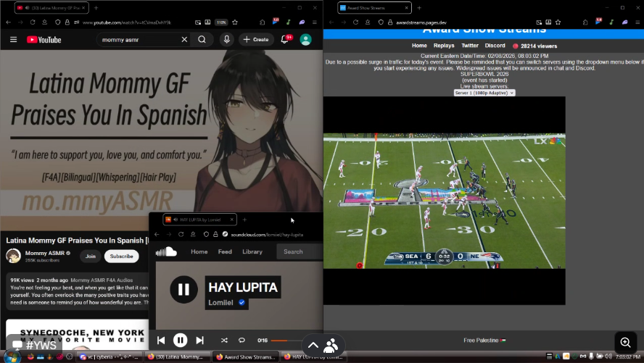Go back in the YouTube browser window
This screenshot has width=644, height=363.
pyautogui.click(x=9, y=22)
